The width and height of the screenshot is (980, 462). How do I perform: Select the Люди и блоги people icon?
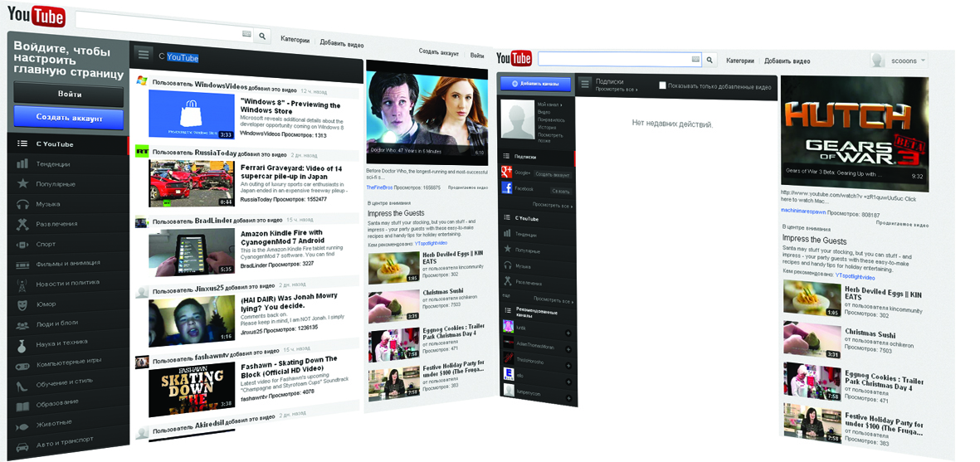pyautogui.click(x=22, y=324)
